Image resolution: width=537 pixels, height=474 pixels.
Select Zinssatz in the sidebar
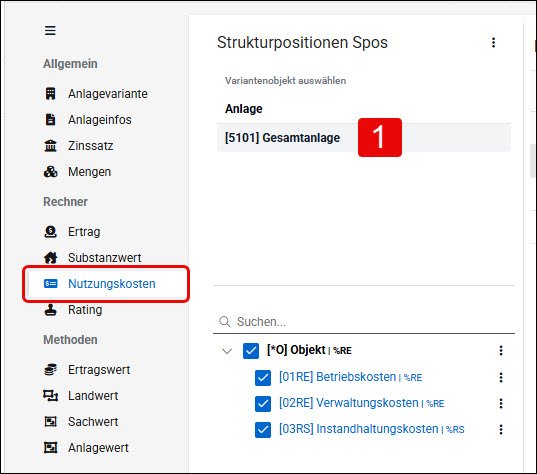coord(90,146)
